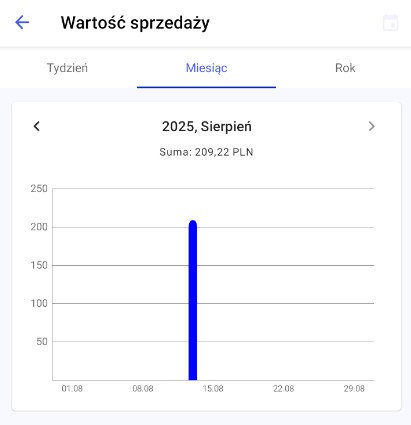Tap the blue sales bar in chart
The width and height of the screenshot is (411, 425).
[x=193, y=300]
